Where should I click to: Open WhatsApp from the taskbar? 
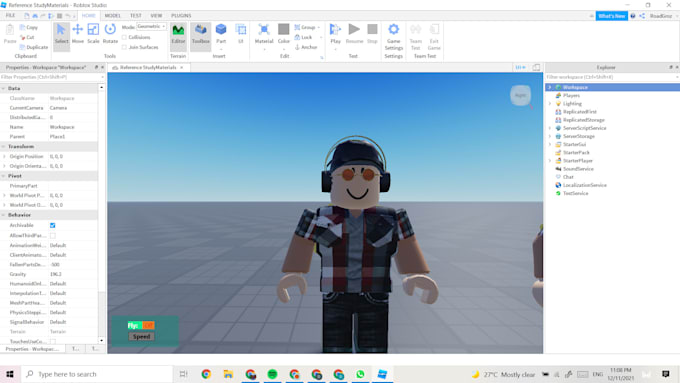pos(360,374)
